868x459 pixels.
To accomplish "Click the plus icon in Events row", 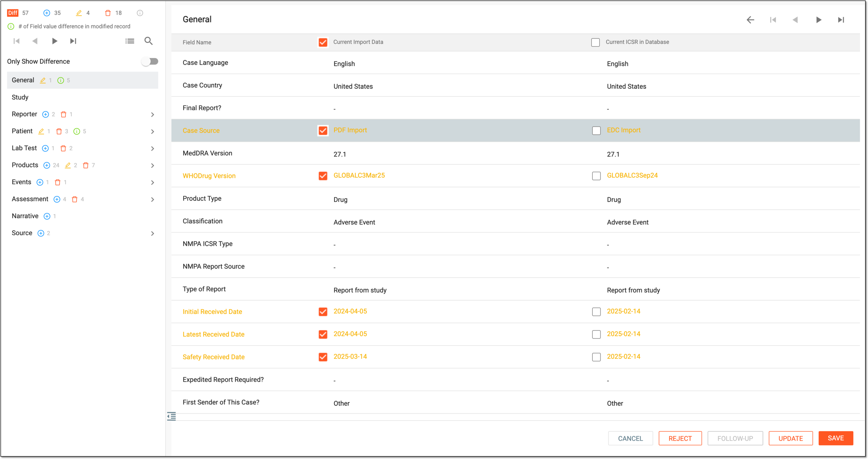I will coord(40,182).
